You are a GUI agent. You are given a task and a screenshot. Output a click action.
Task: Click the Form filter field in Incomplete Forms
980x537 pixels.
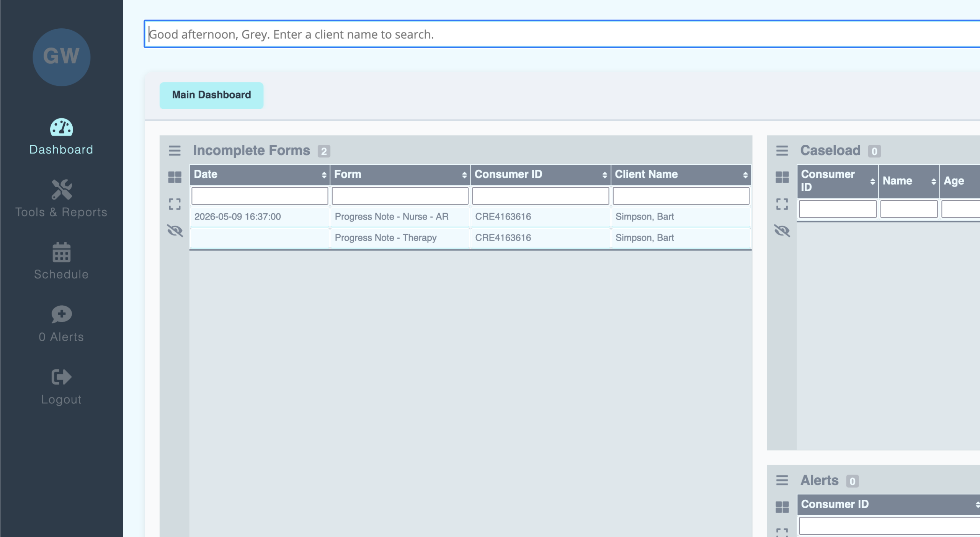click(400, 196)
